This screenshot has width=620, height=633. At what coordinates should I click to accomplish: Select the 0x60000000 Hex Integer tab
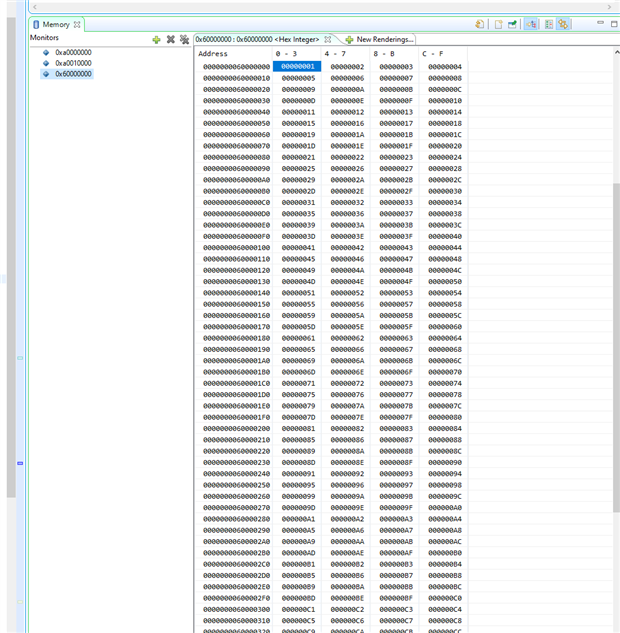point(256,39)
